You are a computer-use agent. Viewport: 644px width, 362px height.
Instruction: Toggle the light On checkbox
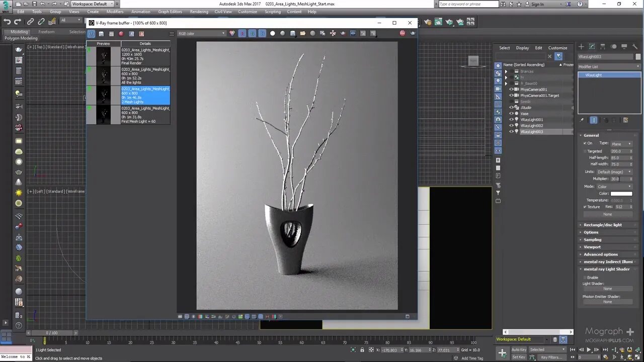[x=585, y=143]
